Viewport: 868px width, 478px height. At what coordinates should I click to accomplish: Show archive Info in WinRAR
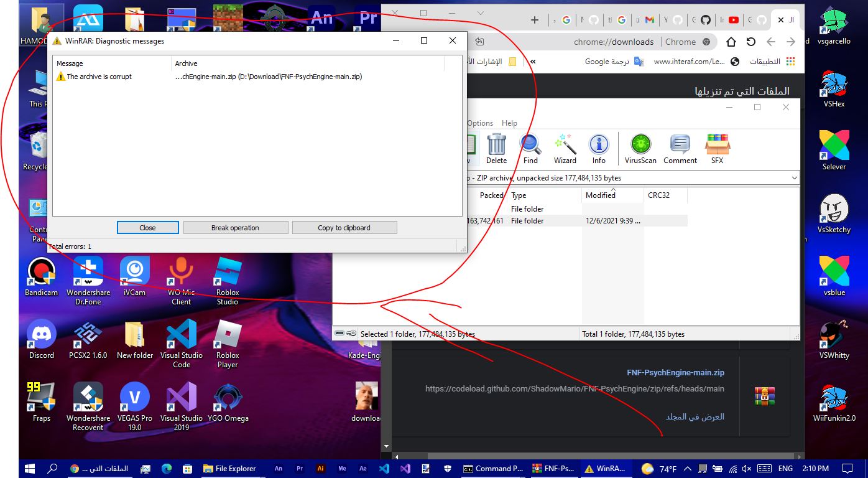[598, 148]
